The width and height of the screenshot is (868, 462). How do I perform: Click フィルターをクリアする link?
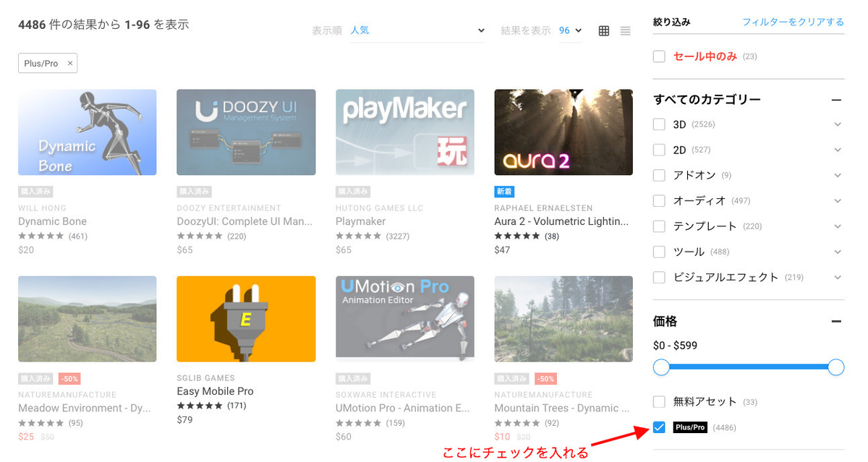793,22
